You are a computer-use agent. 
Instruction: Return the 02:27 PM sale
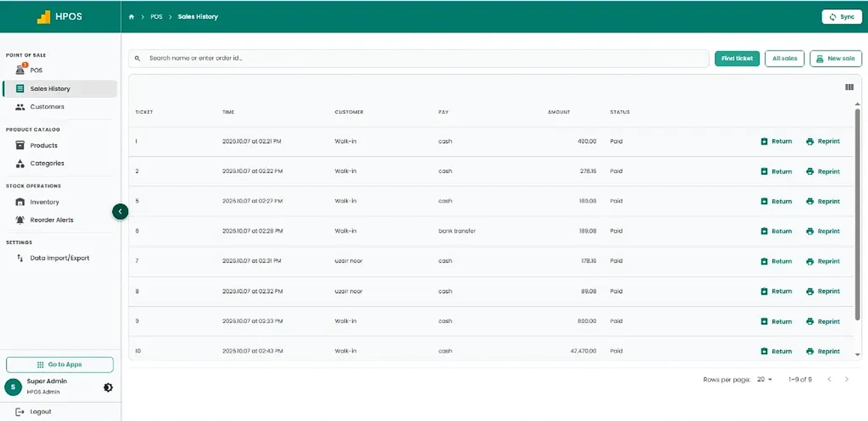click(776, 201)
